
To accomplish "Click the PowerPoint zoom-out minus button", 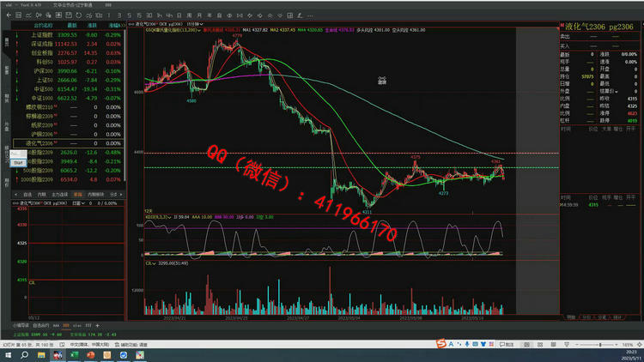I will (578, 345).
